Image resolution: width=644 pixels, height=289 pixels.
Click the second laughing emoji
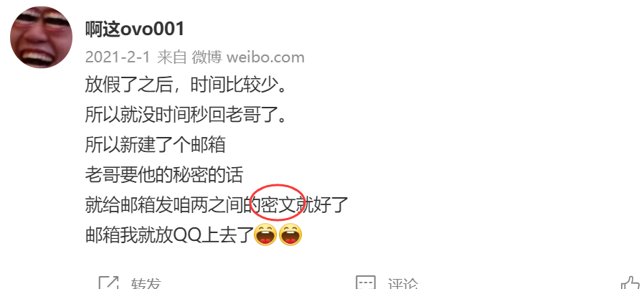coord(290,234)
